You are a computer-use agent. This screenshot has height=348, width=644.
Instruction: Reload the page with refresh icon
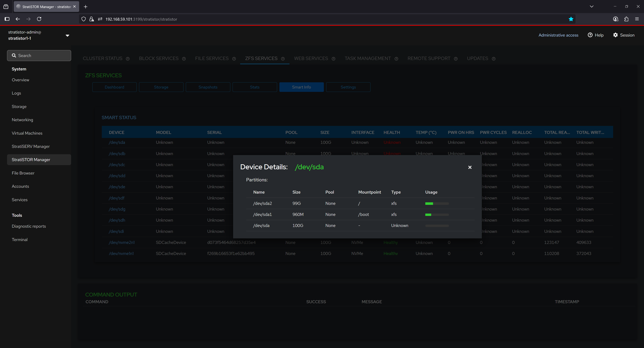(39, 19)
